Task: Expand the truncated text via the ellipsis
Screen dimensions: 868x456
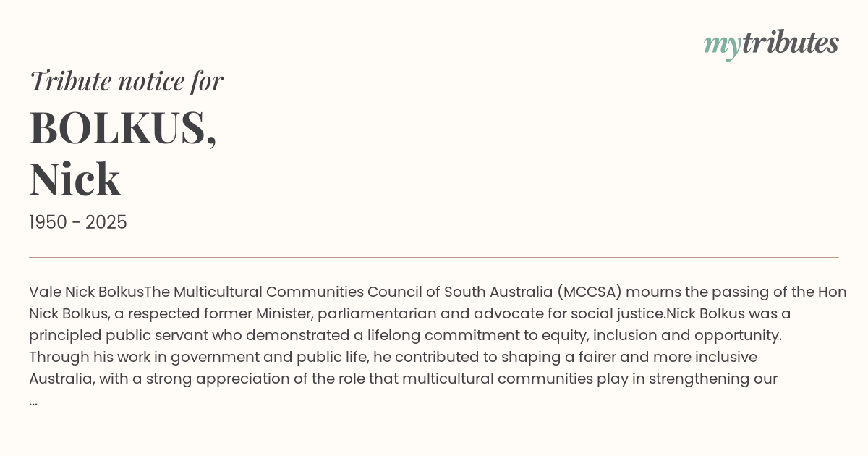Action: [33, 401]
